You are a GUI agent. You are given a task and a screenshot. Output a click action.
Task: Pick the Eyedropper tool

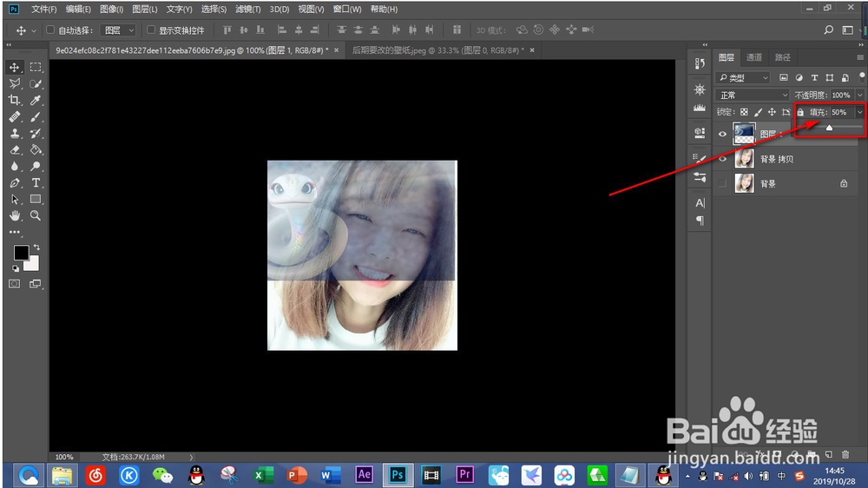pyautogui.click(x=36, y=101)
